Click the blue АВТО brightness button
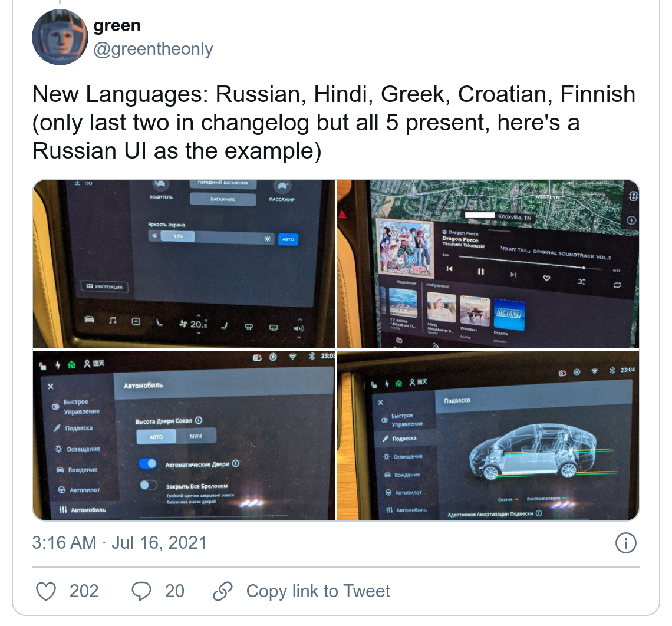The height and width of the screenshot is (626, 672). [288, 239]
